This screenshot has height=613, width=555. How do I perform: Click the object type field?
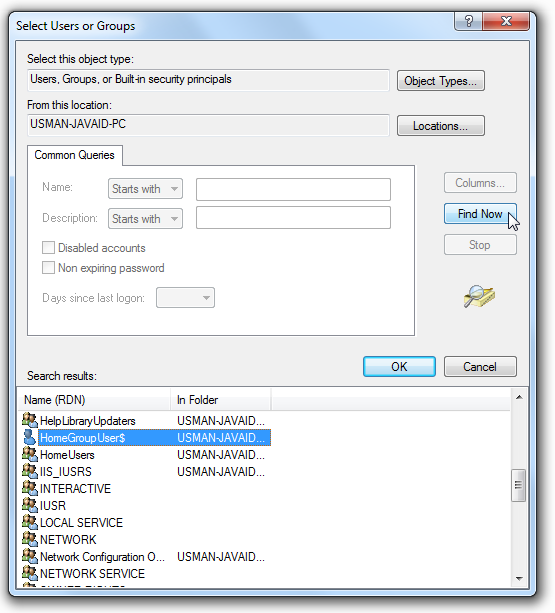click(208, 80)
